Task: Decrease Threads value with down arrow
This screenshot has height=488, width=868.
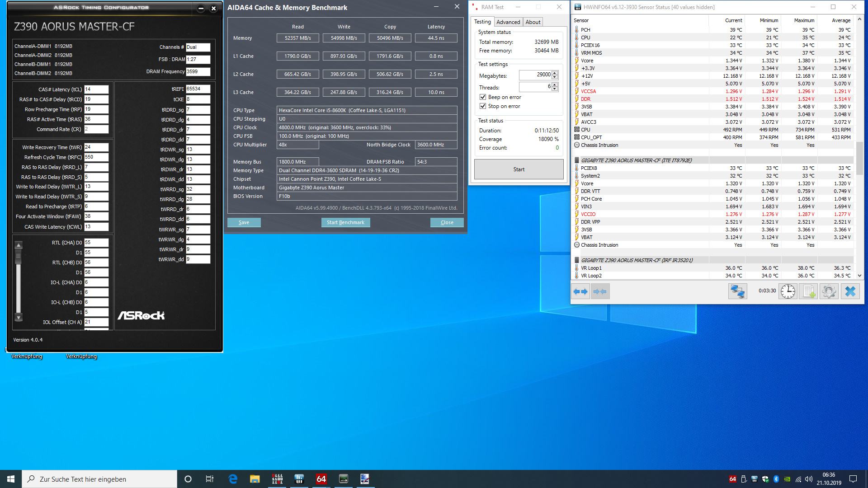Action: tap(555, 89)
